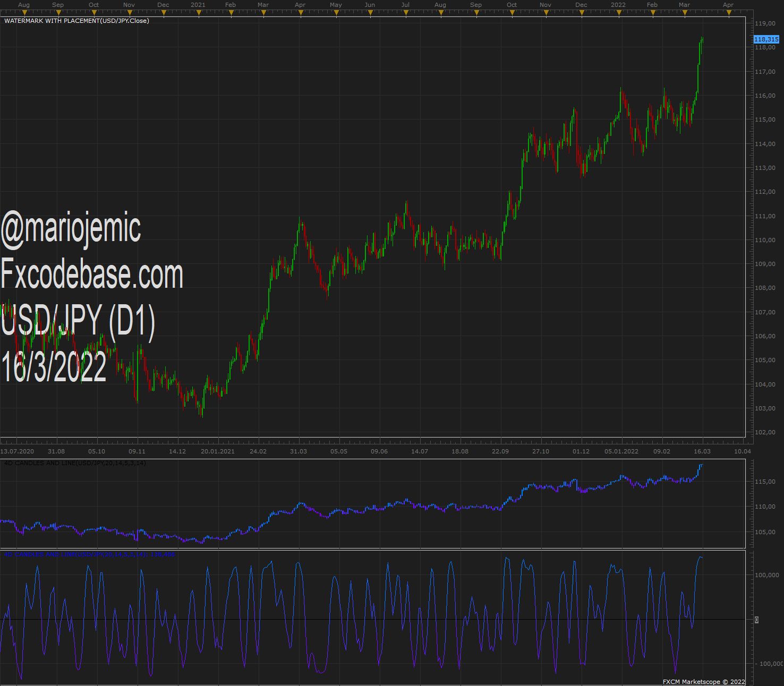The width and height of the screenshot is (784, 686).
Task: Click the 24.02 date label
Action: (x=258, y=451)
